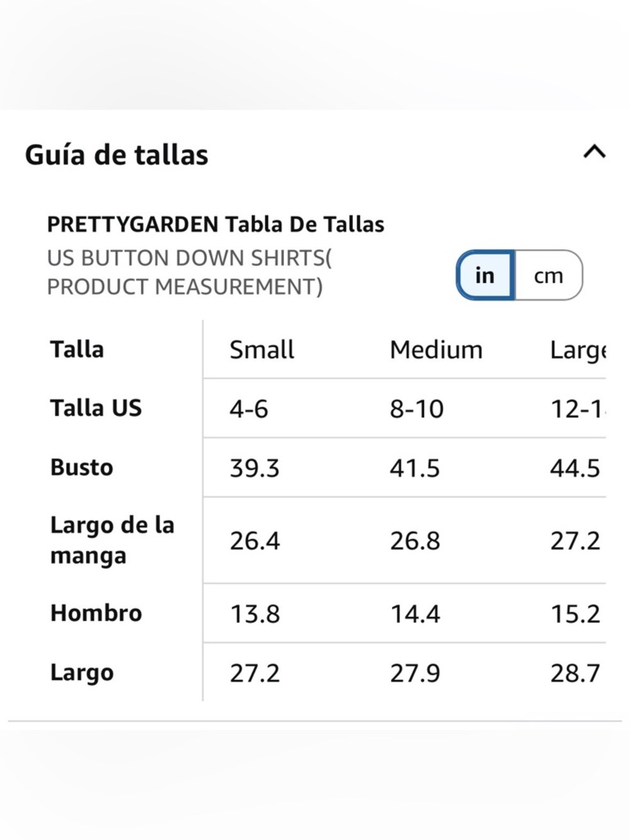Image resolution: width=630 pixels, height=840 pixels.
Task: Click the Largo de la manga label
Action: click(112, 540)
